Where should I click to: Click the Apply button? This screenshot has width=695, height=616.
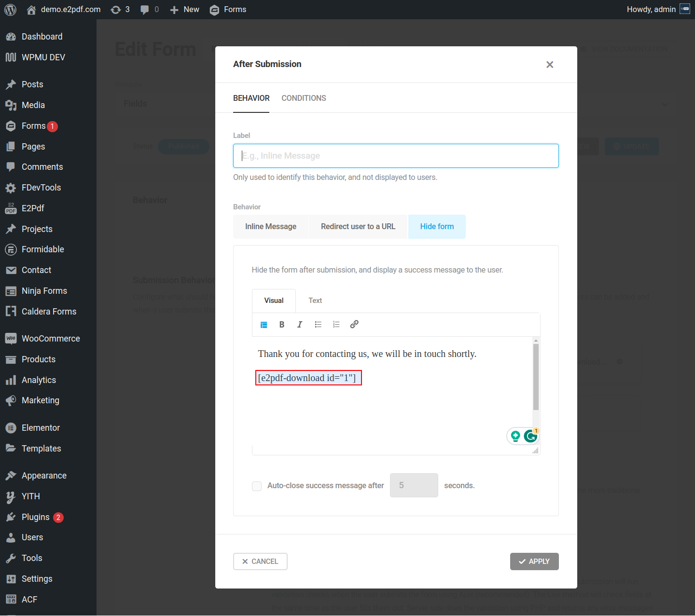534,561
